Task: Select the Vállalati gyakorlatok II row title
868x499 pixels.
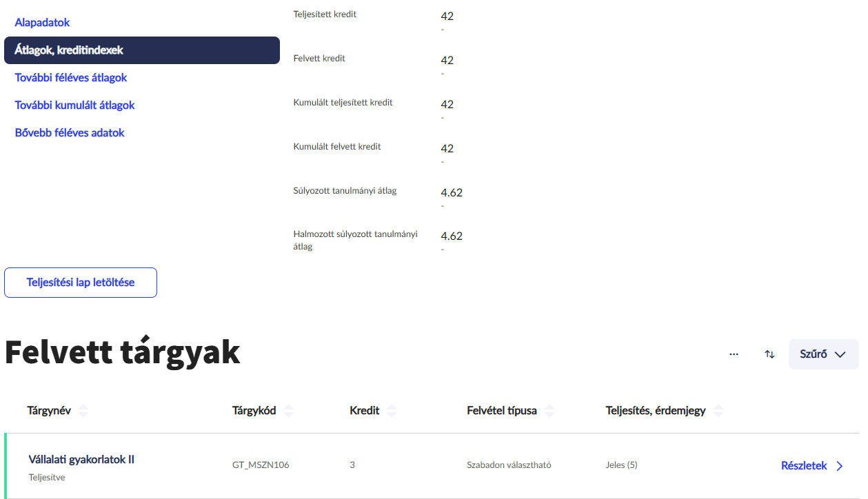Action: (x=81, y=460)
